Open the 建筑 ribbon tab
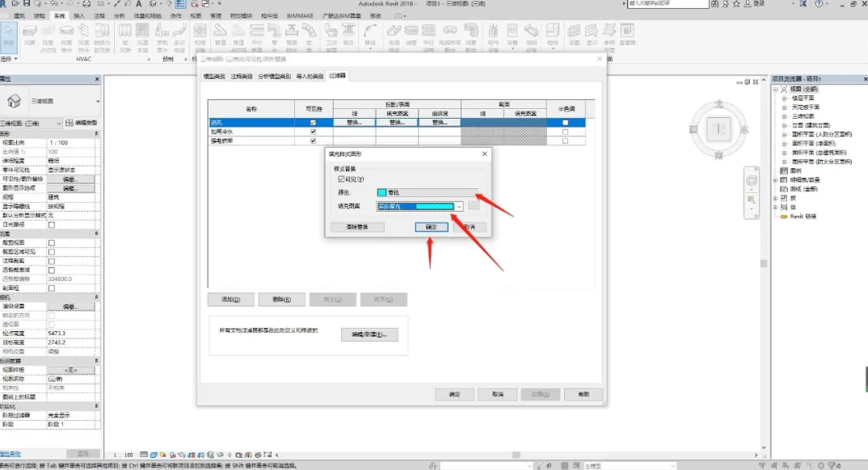868x470 pixels. [19, 15]
